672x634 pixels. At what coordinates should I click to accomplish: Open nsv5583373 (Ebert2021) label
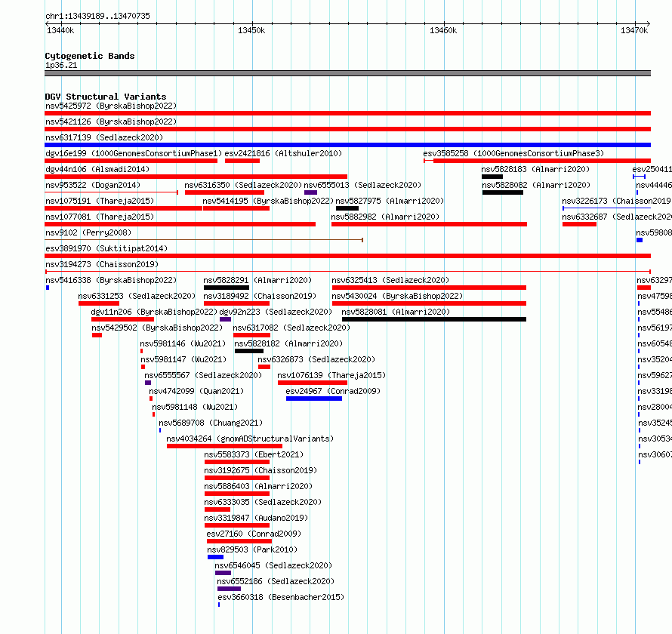[x=254, y=454]
